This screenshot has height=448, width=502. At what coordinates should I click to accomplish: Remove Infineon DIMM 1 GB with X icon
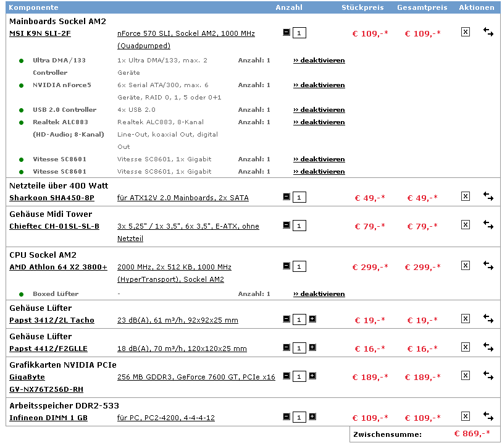(466, 416)
